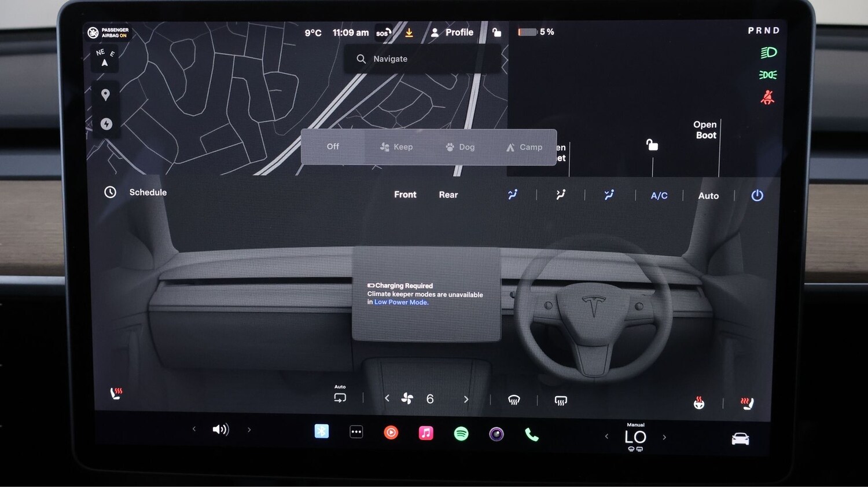Activate the steering wheel heater
The width and height of the screenshot is (868, 487).
point(699,402)
